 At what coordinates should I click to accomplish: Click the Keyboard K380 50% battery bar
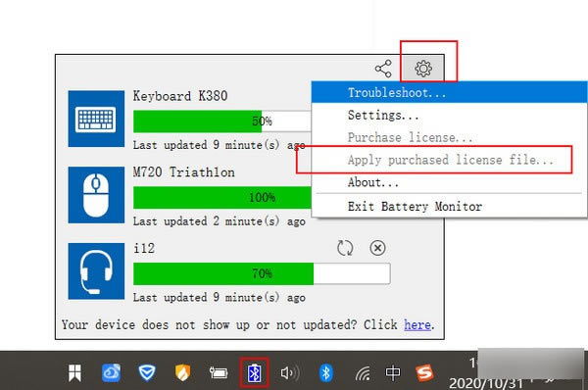222,122
